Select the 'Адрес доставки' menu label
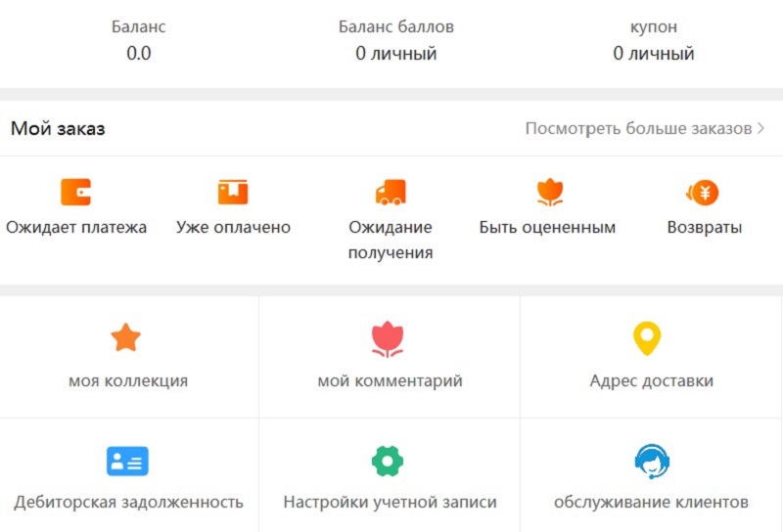783x532 pixels. [651, 381]
